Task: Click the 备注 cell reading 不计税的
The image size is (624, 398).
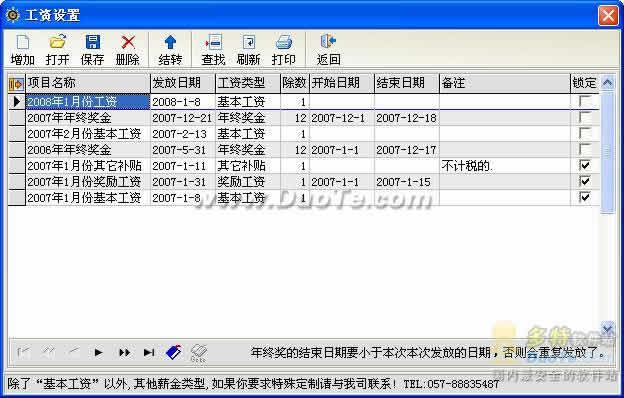Action: [505, 166]
